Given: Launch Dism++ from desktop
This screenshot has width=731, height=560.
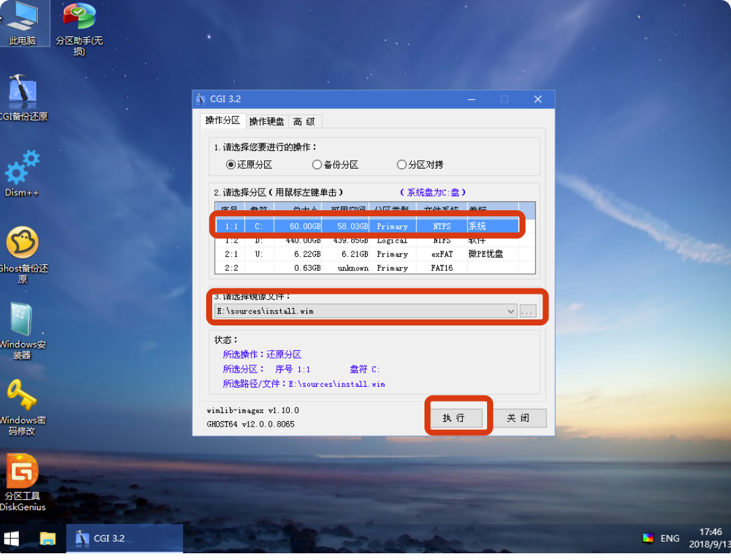Looking at the screenshot, I should (x=22, y=171).
